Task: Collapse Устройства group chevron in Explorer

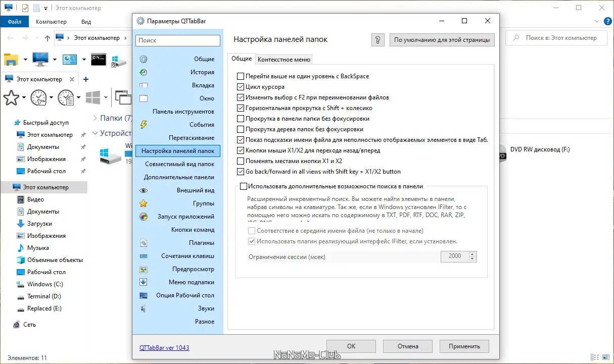Action: [95, 133]
